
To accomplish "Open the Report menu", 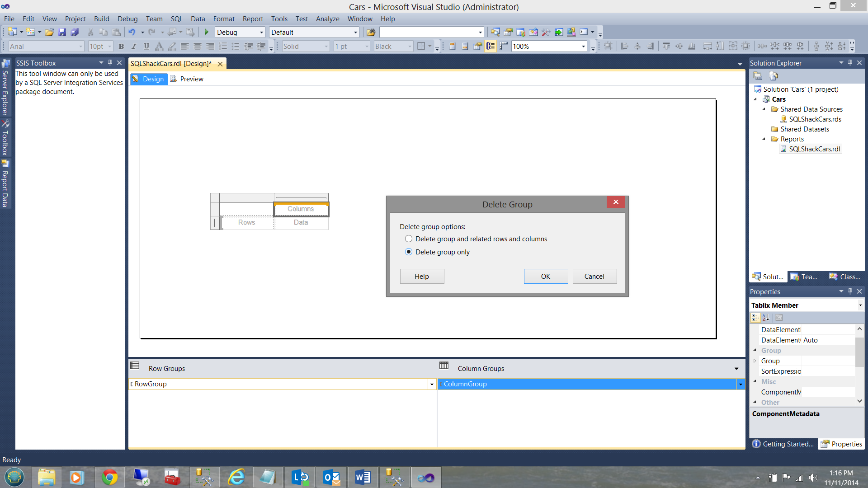I will point(252,19).
